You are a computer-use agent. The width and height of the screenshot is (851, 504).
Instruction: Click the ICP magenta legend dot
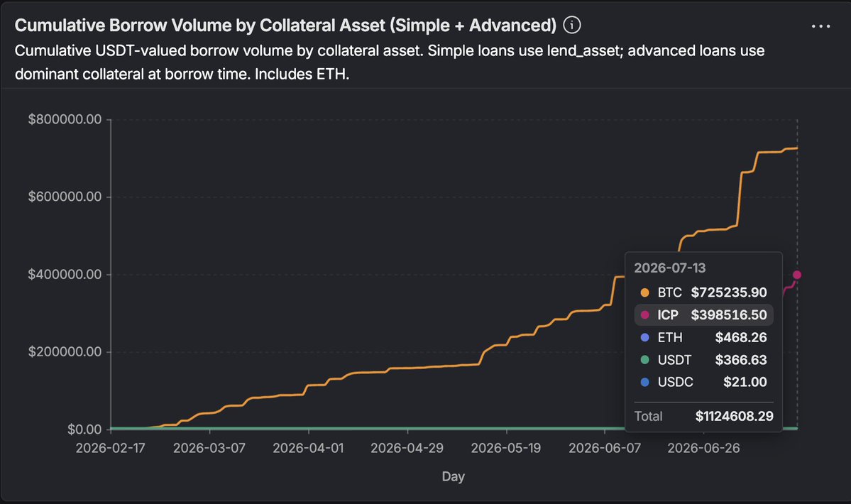point(644,314)
